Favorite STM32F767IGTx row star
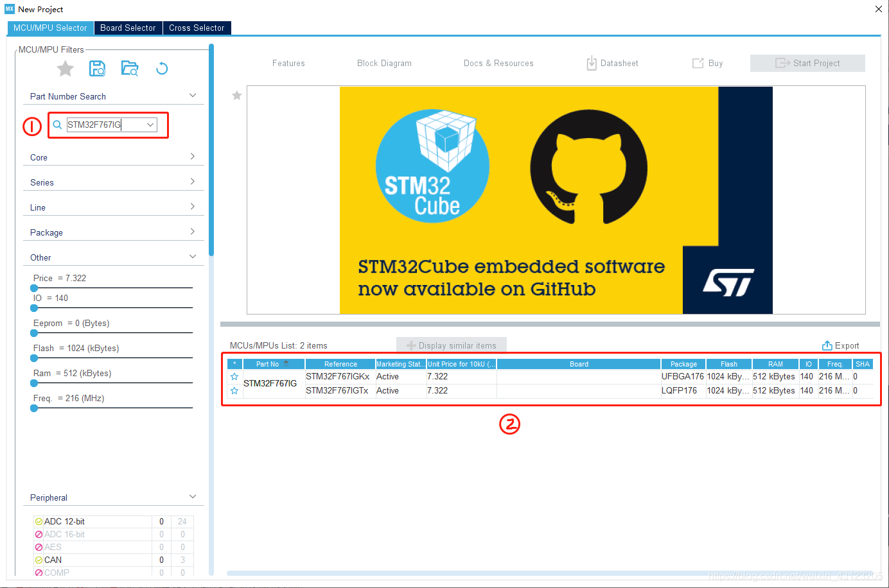Screen dimensions: 889x588 coord(234,391)
